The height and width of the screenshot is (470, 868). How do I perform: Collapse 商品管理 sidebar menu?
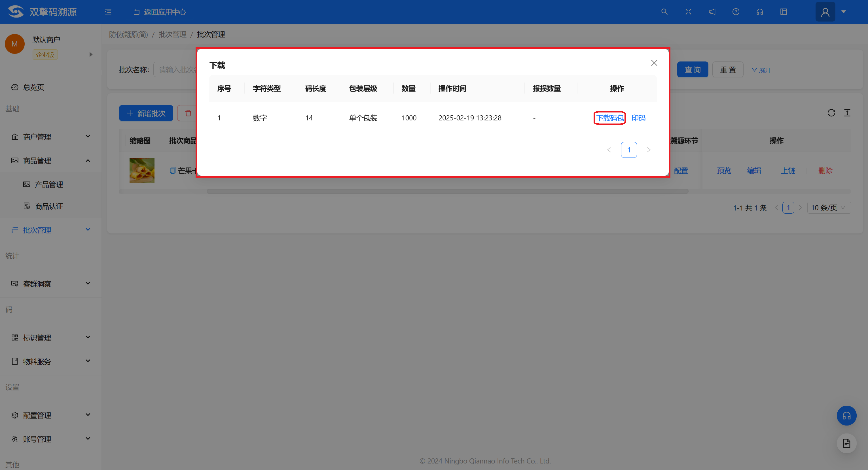(50, 161)
